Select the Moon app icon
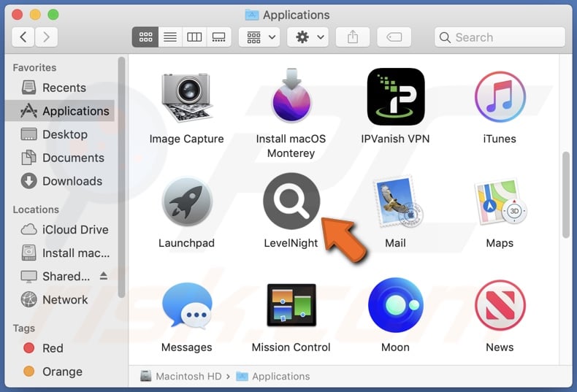Screen dimensions: 577x392 [x=396, y=305]
